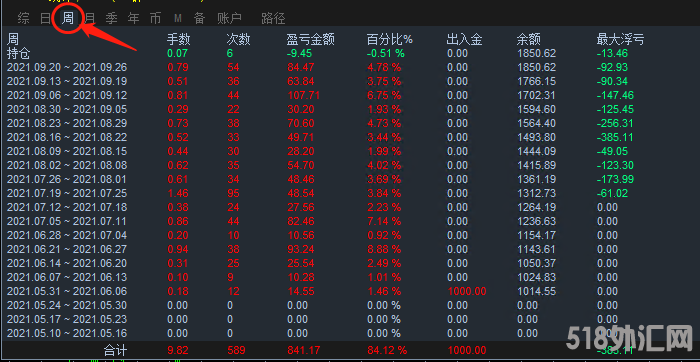Image resolution: width=700 pixels, height=362 pixels.
Task: Select the week row 2021.06.21 ~ 2021.06.27
Action: pyautogui.click(x=67, y=249)
